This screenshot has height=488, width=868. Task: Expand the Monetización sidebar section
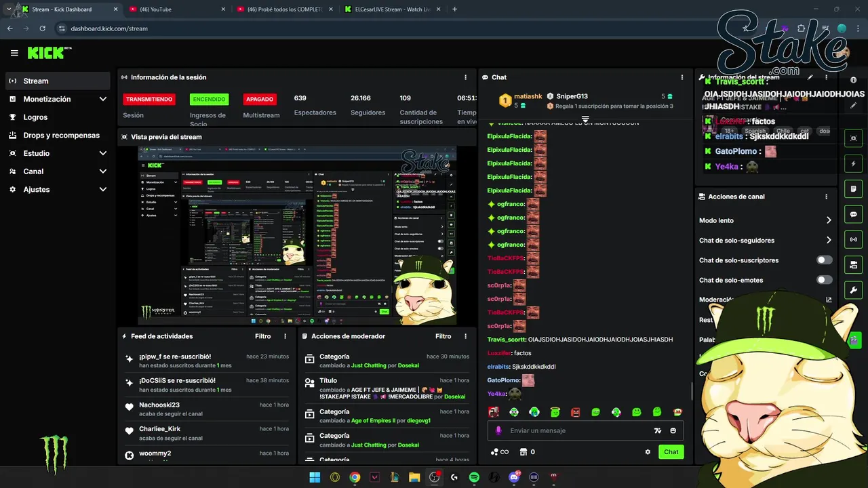pos(103,99)
